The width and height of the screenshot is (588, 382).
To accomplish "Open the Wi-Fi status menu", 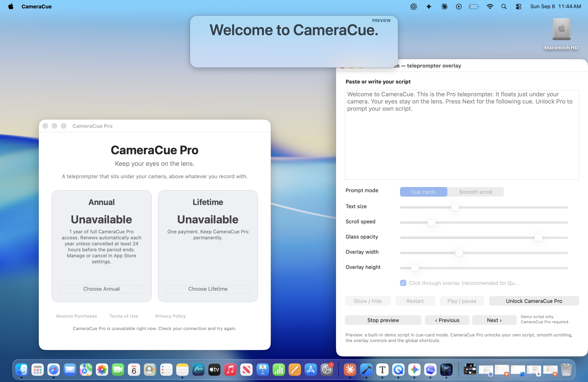I will 490,7.
